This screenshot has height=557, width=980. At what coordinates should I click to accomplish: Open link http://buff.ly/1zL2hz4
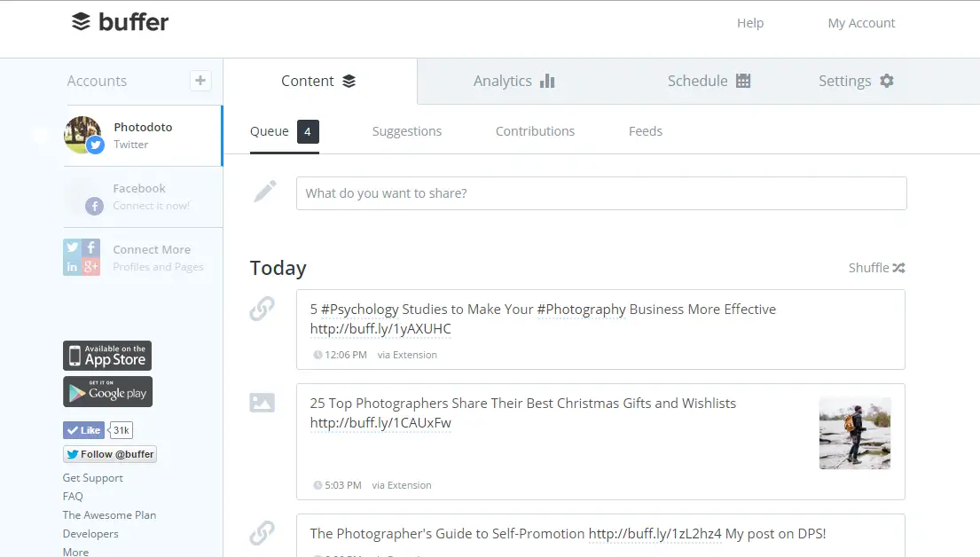pos(655,534)
